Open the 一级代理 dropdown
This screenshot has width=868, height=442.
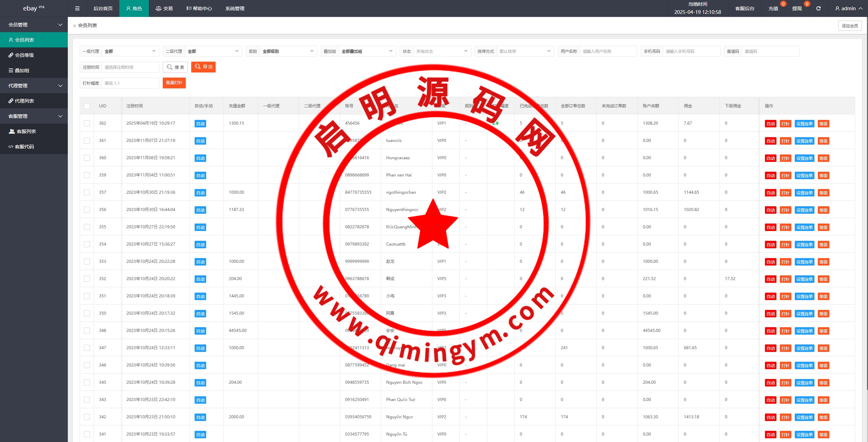[130, 51]
